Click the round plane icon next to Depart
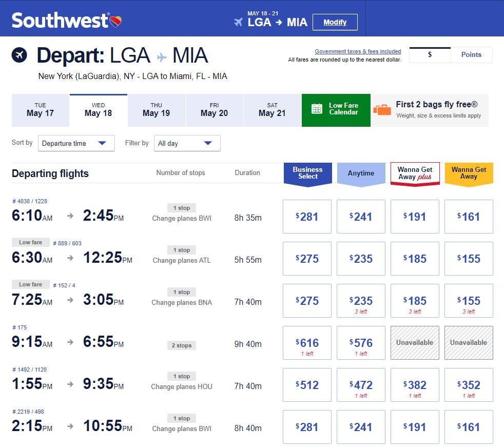 tap(20, 55)
